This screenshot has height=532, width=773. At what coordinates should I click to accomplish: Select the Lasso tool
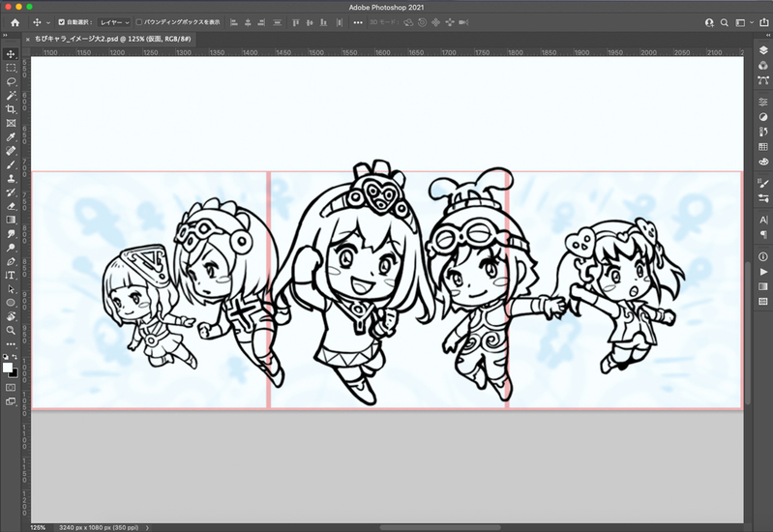point(11,81)
